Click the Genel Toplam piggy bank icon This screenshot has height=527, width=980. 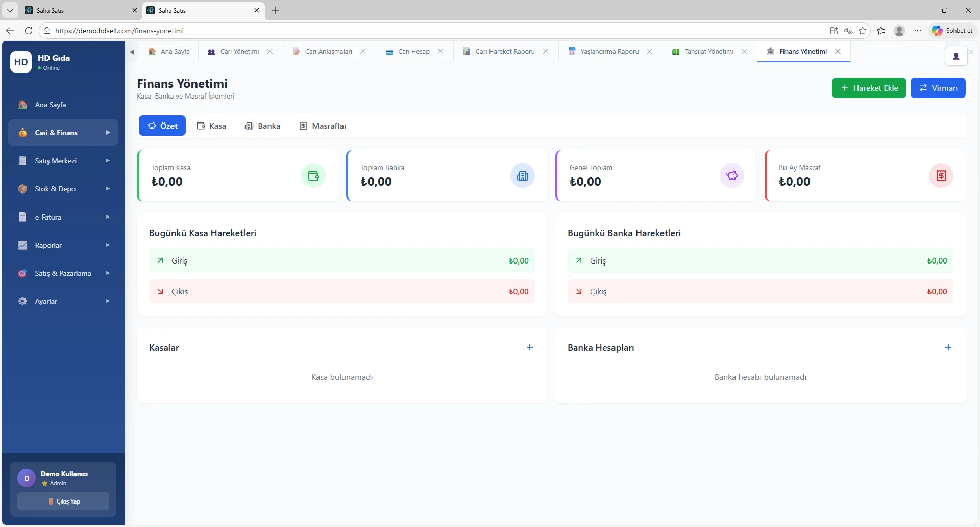coord(732,176)
